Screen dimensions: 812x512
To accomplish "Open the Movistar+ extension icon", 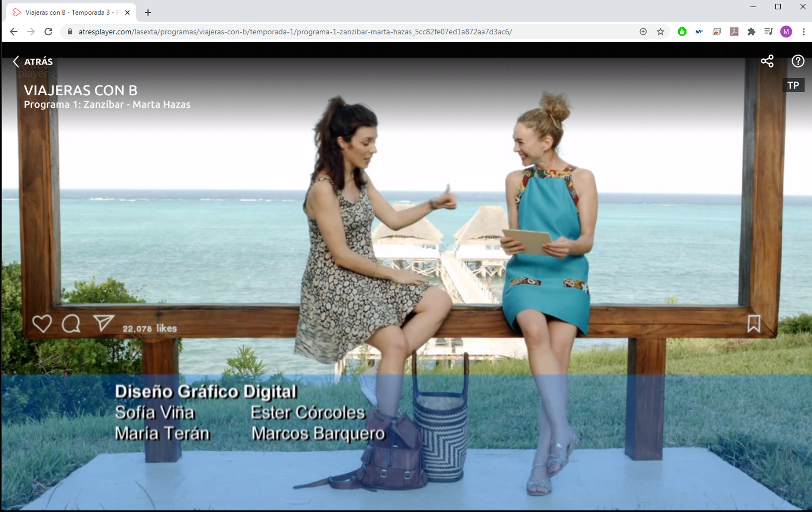I will click(x=699, y=32).
